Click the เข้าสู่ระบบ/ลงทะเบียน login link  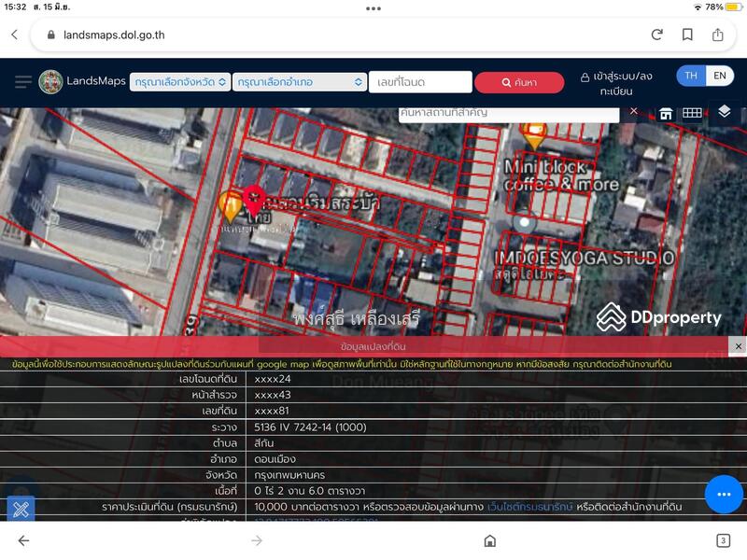(x=616, y=83)
